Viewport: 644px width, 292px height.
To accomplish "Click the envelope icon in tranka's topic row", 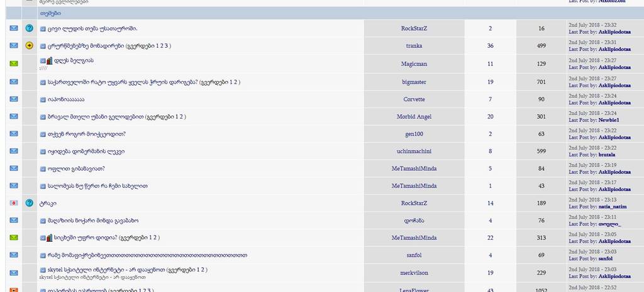I will coord(14,45).
